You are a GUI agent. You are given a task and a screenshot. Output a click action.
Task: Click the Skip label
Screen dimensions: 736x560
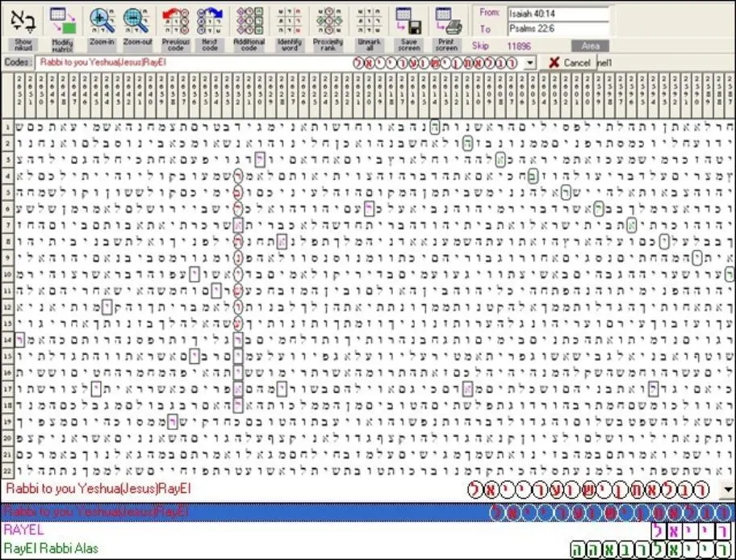480,45
